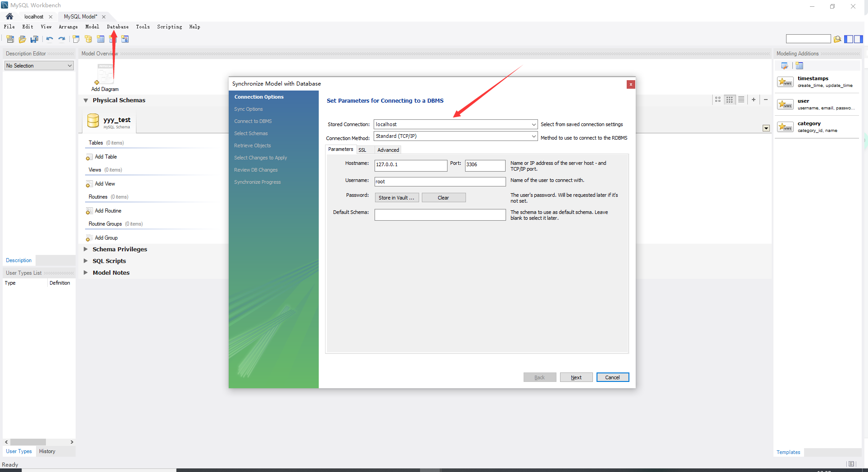The width and height of the screenshot is (868, 472).
Task: Clear the stored password with Clear button
Action: [443, 197]
